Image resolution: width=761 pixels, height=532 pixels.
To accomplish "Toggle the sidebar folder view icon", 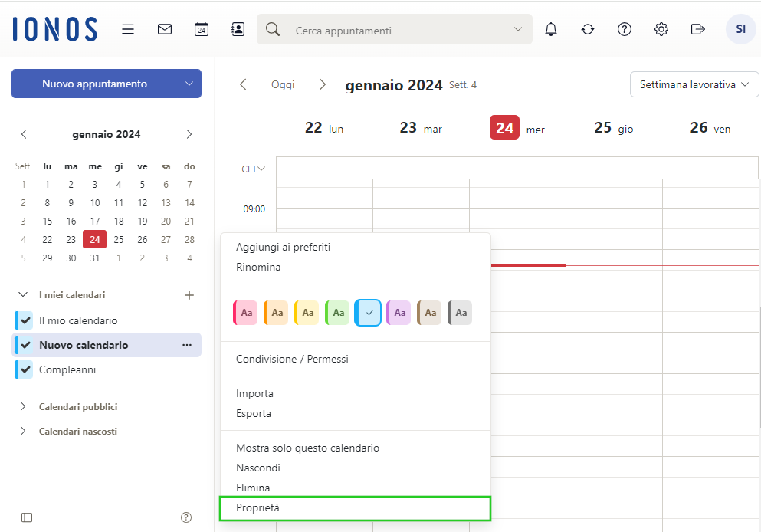I will click(x=27, y=517).
